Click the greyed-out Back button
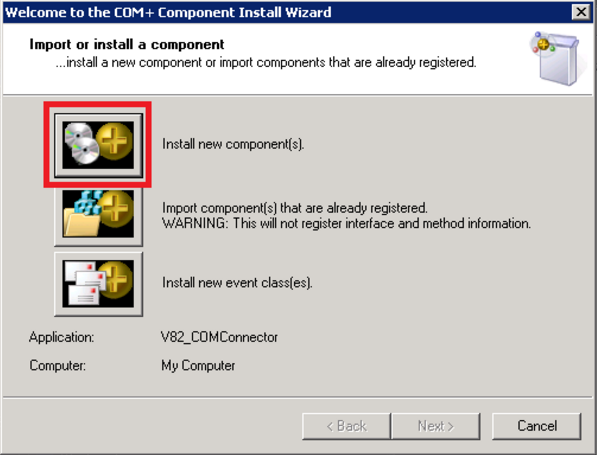This screenshot has width=597, height=455. 346,426
